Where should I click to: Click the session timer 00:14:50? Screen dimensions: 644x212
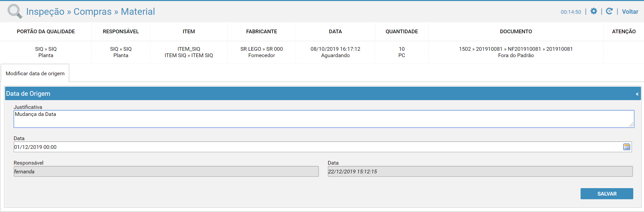point(571,12)
